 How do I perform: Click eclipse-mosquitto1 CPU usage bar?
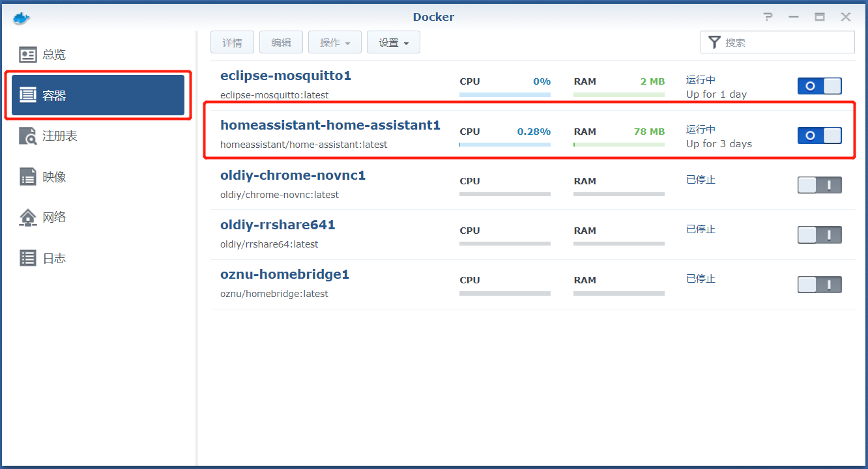(505, 94)
